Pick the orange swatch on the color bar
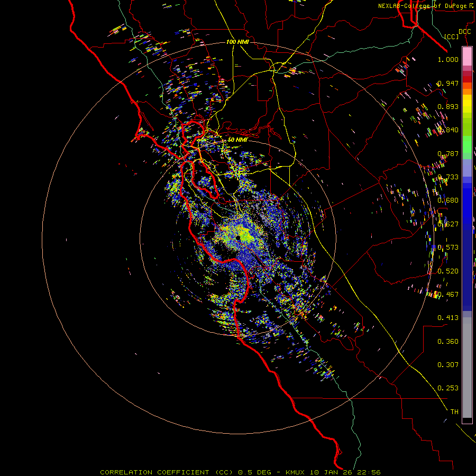 point(467,91)
